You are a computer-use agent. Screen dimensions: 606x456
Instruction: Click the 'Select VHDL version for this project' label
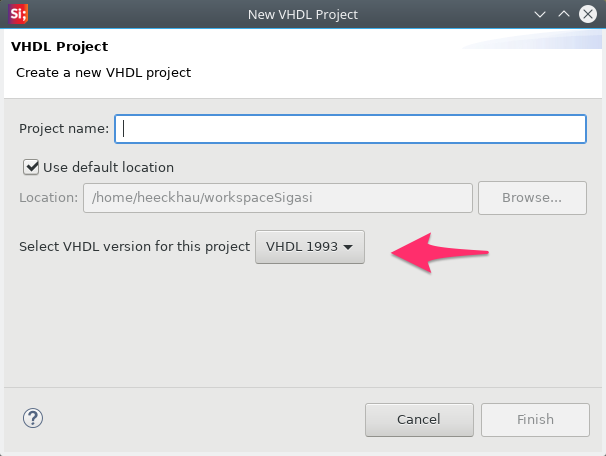pyautogui.click(x=134, y=247)
